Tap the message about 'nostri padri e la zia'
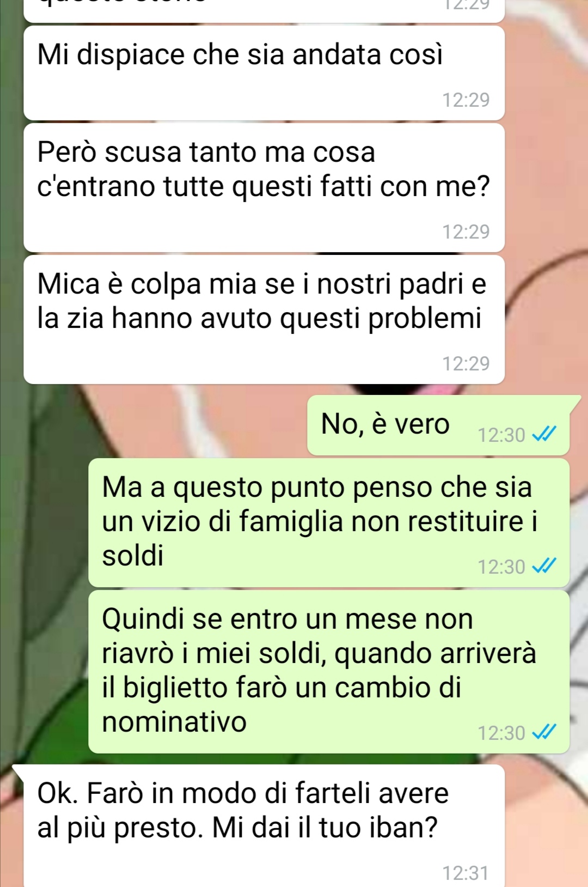Image resolution: width=588 pixels, height=887 pixels. point(264,319)
